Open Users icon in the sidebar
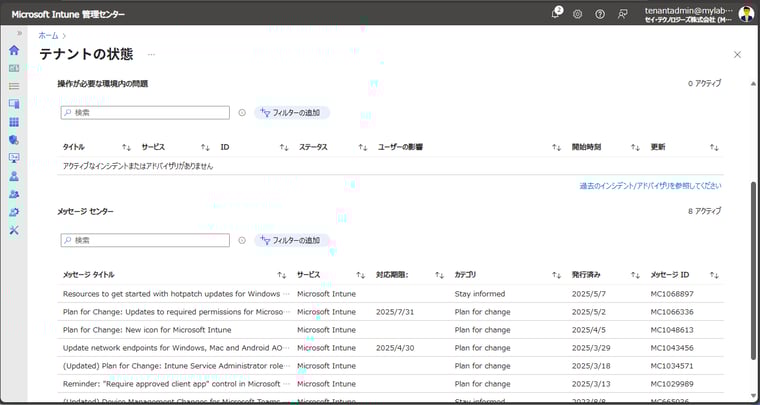 tap(14, 176)
